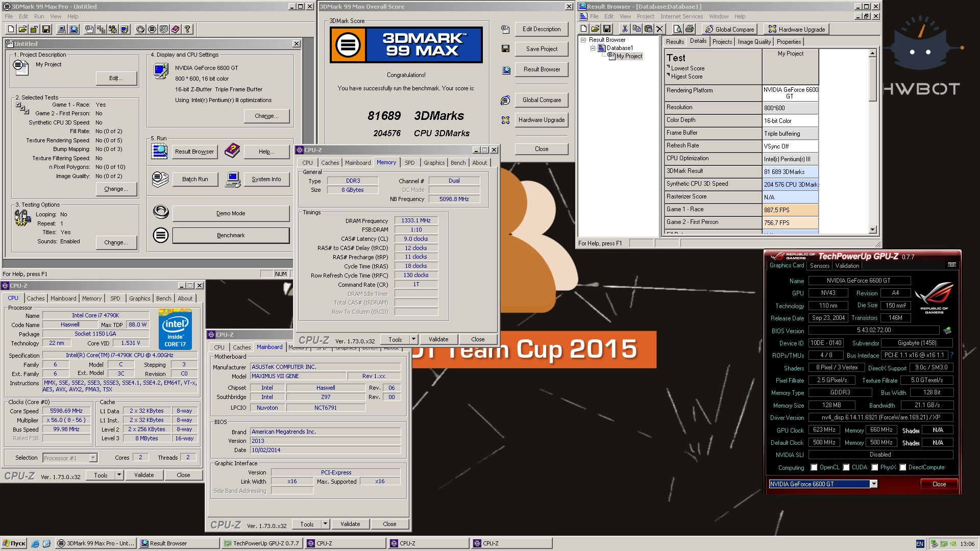Screen dimensions: 980x551
Task: Toggle DirectCompute checkbox in GPU-Z
Action: (903, 467)
